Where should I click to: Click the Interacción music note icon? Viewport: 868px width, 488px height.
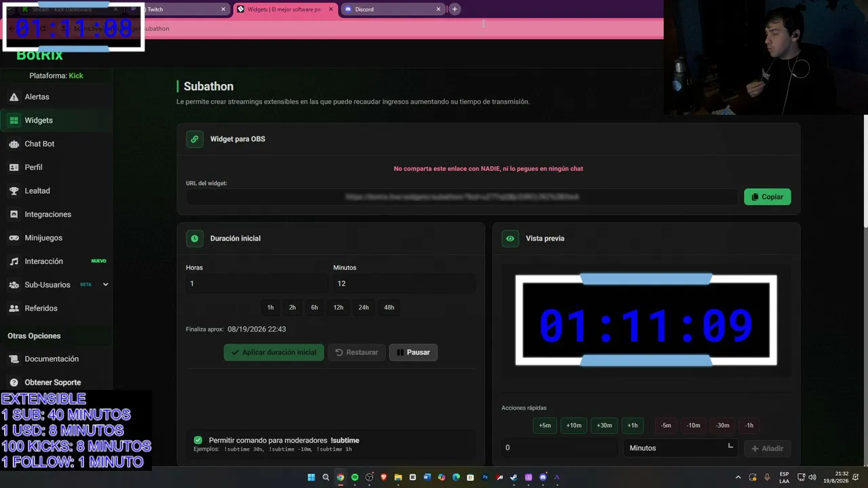14,262
